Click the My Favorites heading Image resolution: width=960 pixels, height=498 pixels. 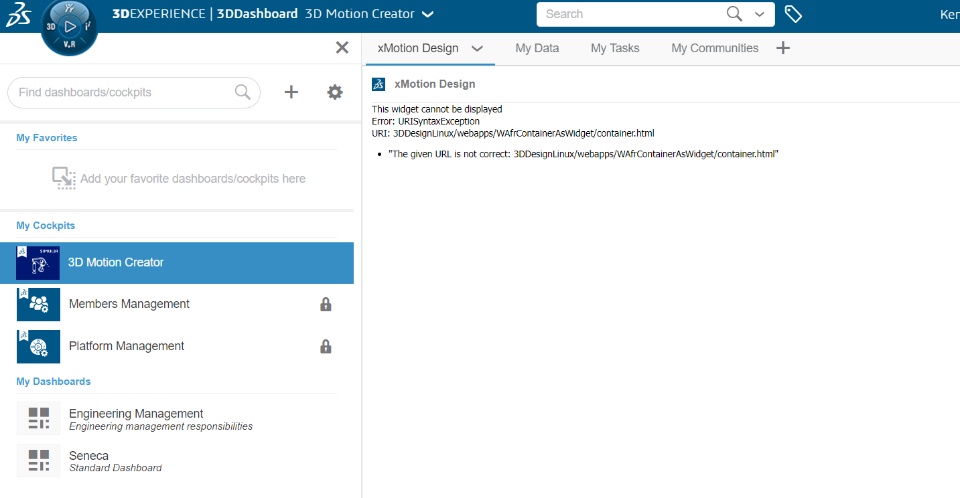click(x=47, y=138)
